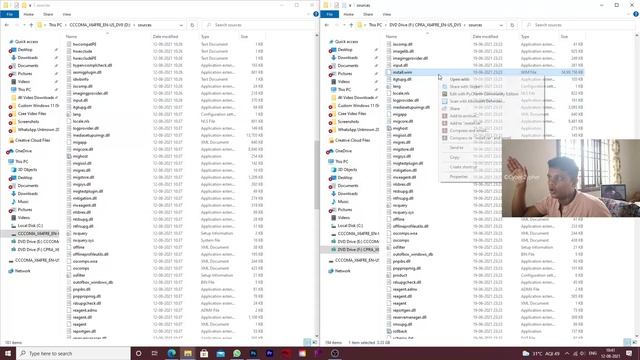The height and width of the screenshot is (360, 640).
Task: Open Help in the left Explorer window
Action: pyautogui.click(x=316, y=14)
